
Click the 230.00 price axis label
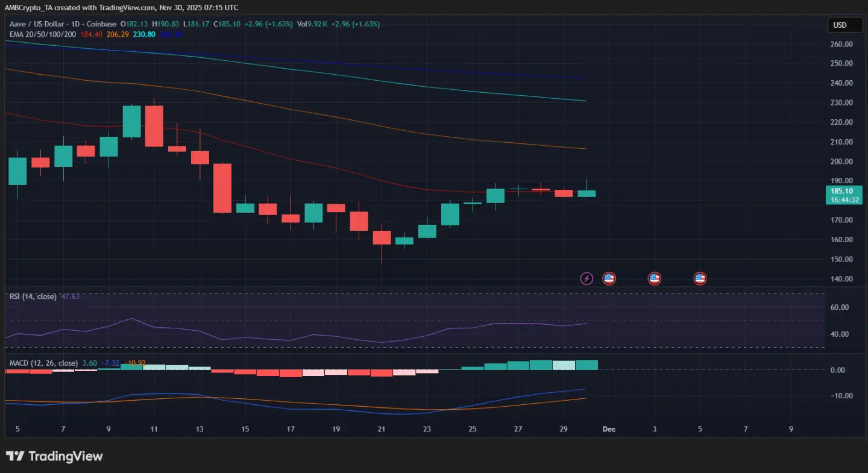click(840, 103)
